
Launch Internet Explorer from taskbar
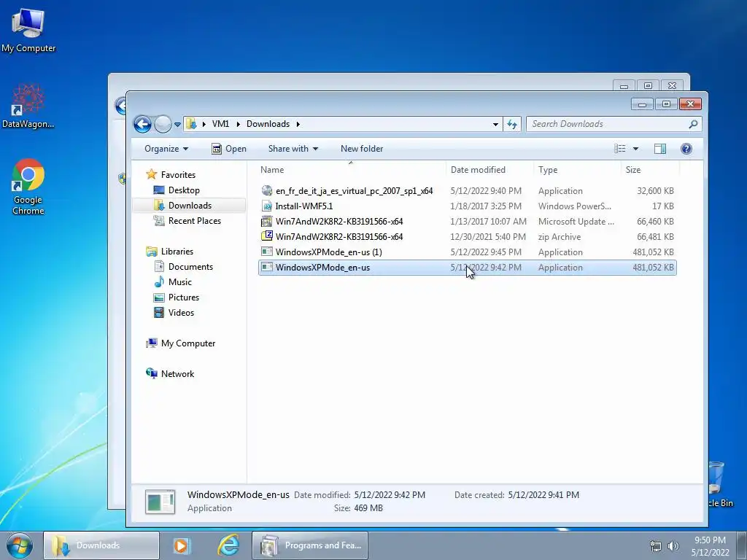click(228, 545)
